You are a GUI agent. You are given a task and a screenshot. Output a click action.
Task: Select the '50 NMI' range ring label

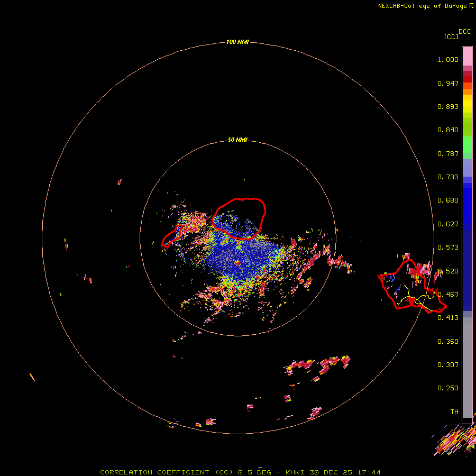(237, 140)
